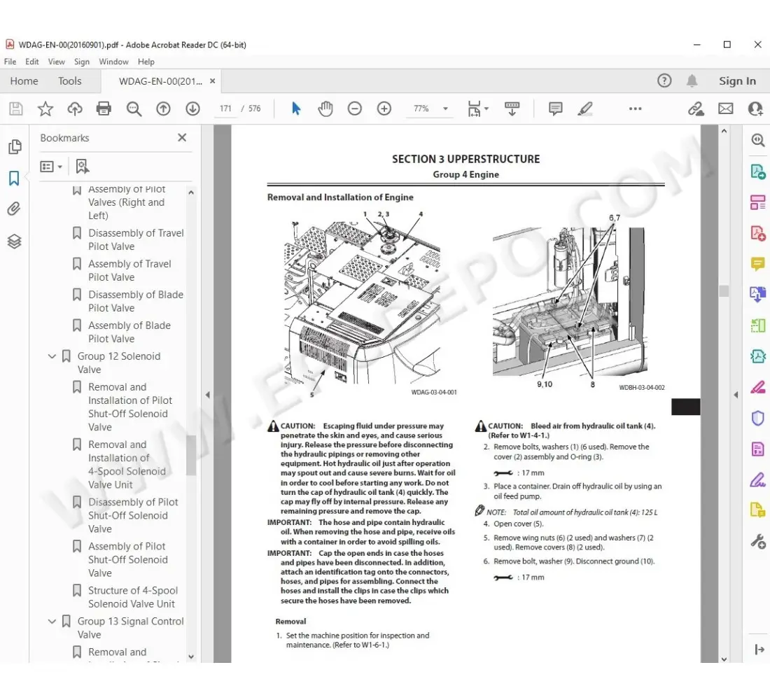Toggle the Bookmarks panel visibility

click(x=15, y=177)
